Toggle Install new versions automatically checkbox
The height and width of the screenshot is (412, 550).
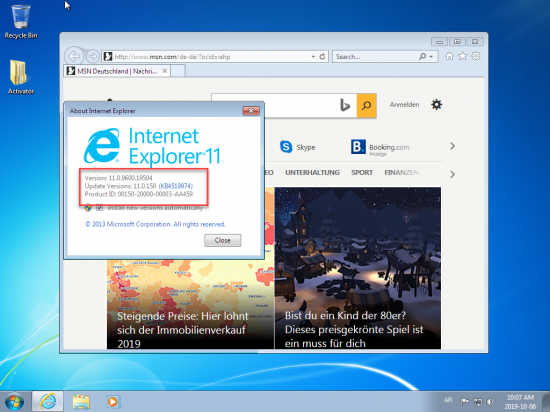point(100,208)
